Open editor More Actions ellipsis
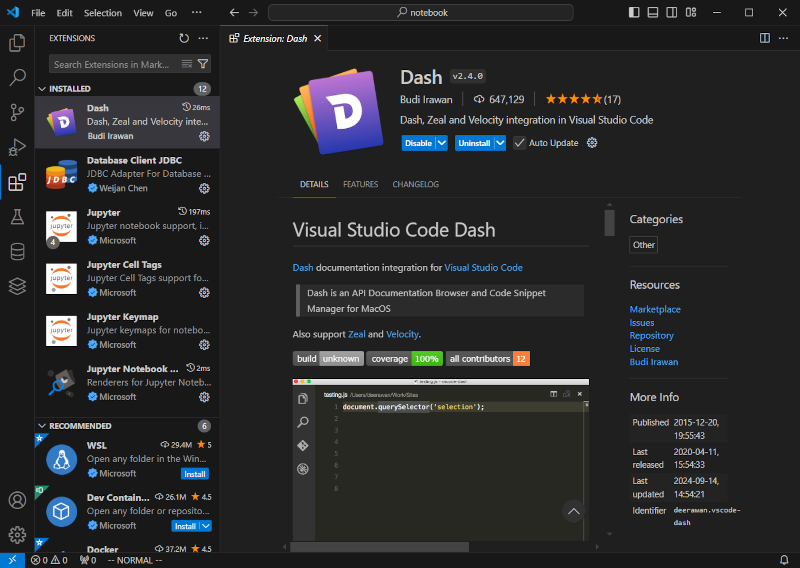 [783, 38]
